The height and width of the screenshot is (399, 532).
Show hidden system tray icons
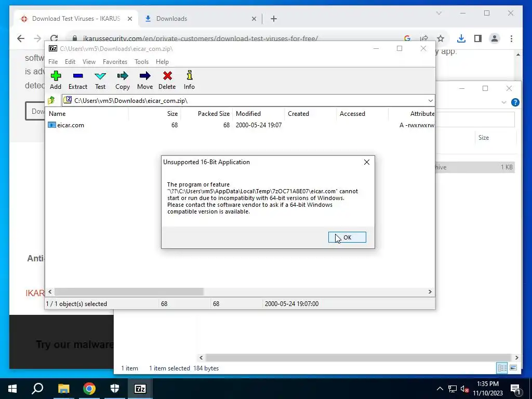[x=440, y=389]
